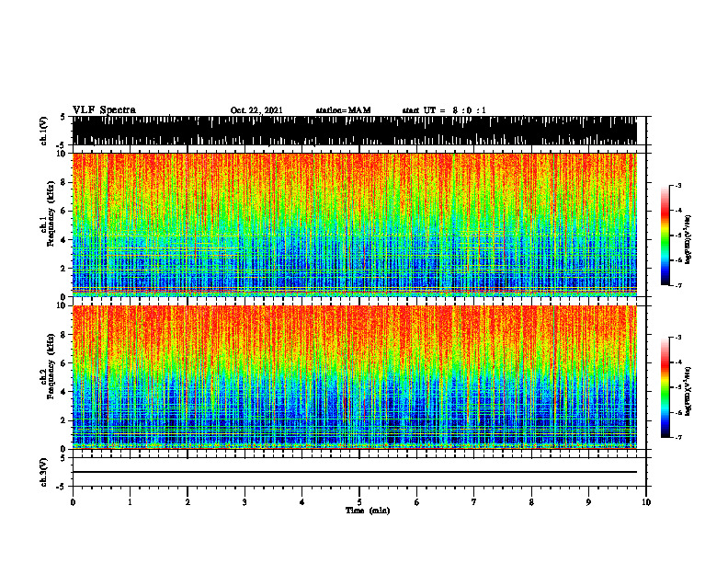This screenshot has width=728, height=563.
Task: Click the "2" tick on the time axis
Action: (x=188, y=502)
